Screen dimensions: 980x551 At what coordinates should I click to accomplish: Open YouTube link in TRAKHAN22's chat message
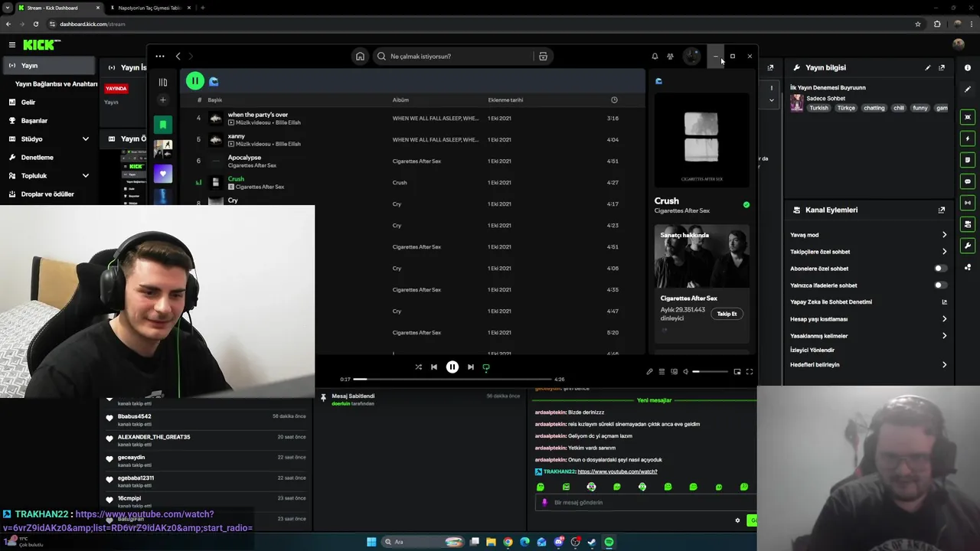point(617,472)
